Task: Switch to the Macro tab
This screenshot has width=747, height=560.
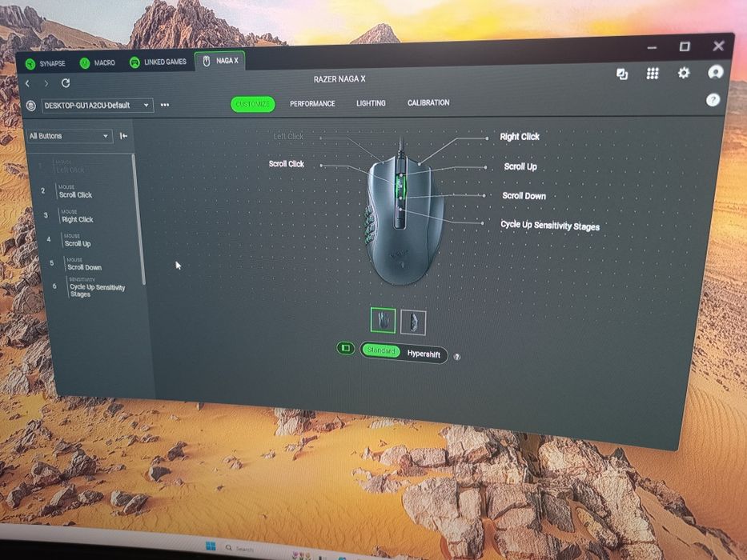Action: pyautogui.click(x=98, y=63)
